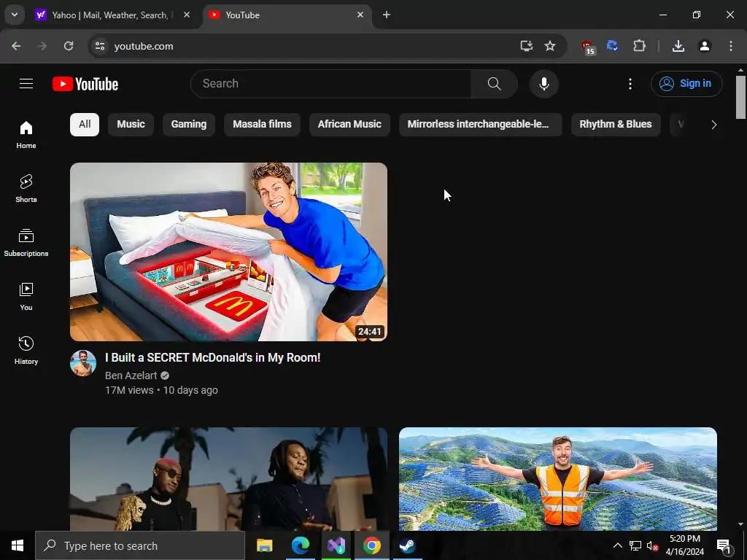Screen dimensions: 747x560
Task: Click the page vertical scrollbar thumb
Action: click(740, 97)
